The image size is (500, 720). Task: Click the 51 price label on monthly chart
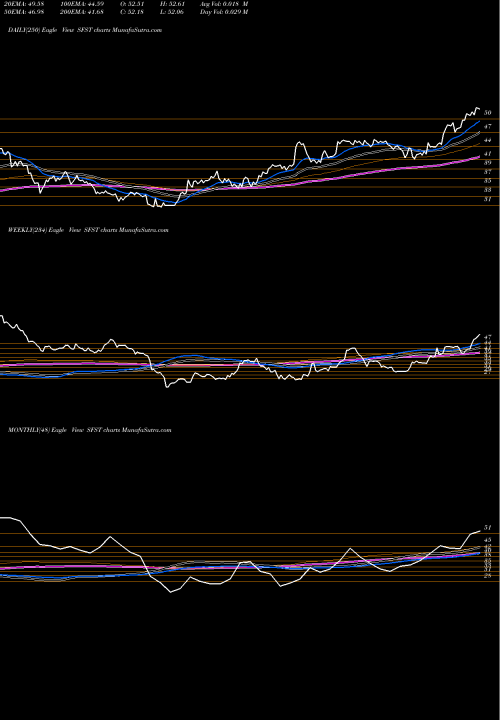[488, 528]
